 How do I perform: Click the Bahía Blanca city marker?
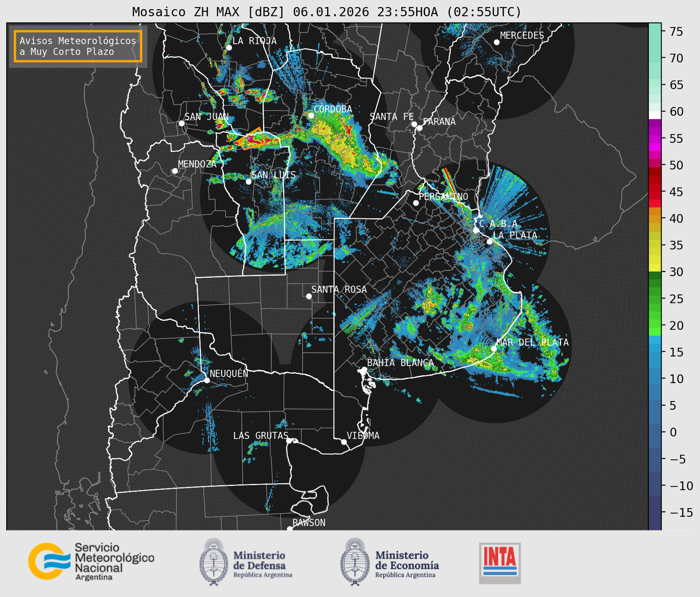point(364,369)
